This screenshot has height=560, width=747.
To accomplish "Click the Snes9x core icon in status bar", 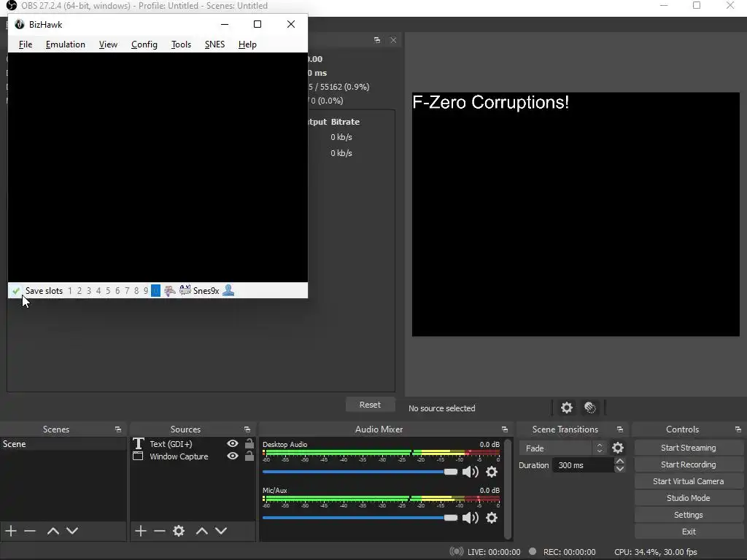I will (x=185, y=290).
